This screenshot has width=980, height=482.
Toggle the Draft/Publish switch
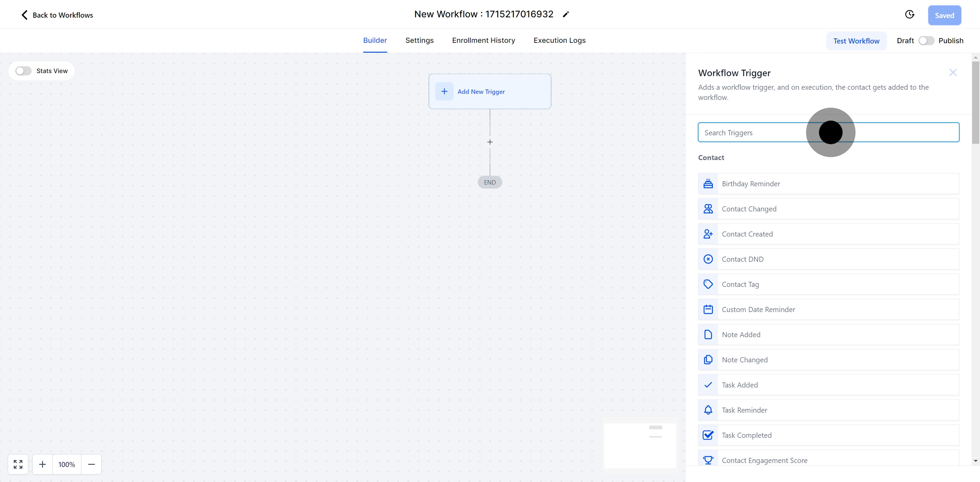926,41
